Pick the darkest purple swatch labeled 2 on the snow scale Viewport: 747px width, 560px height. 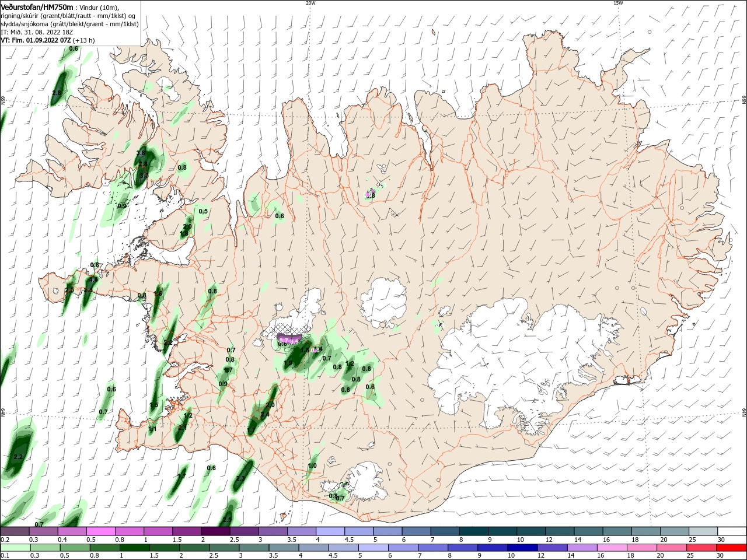(x=215, y=531)
